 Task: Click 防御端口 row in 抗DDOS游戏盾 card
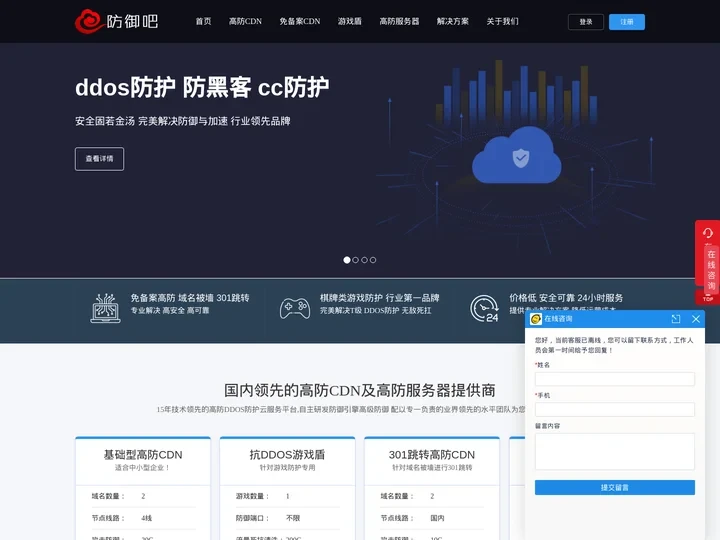(287, 518)
